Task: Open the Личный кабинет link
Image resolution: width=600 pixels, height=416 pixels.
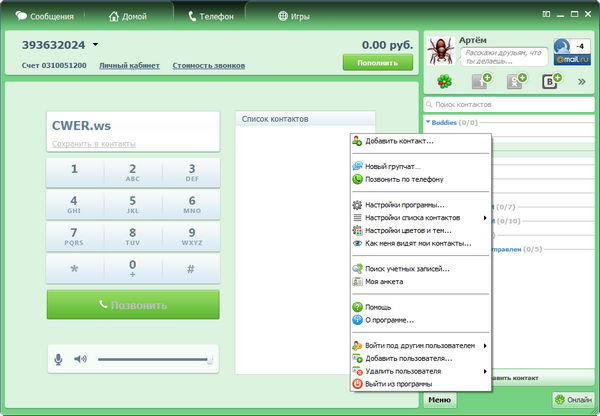Action: [129, 65]
